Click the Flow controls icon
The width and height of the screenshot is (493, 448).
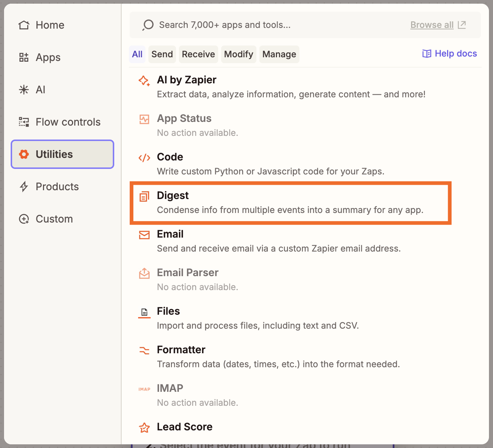click(x=24, y=122)
